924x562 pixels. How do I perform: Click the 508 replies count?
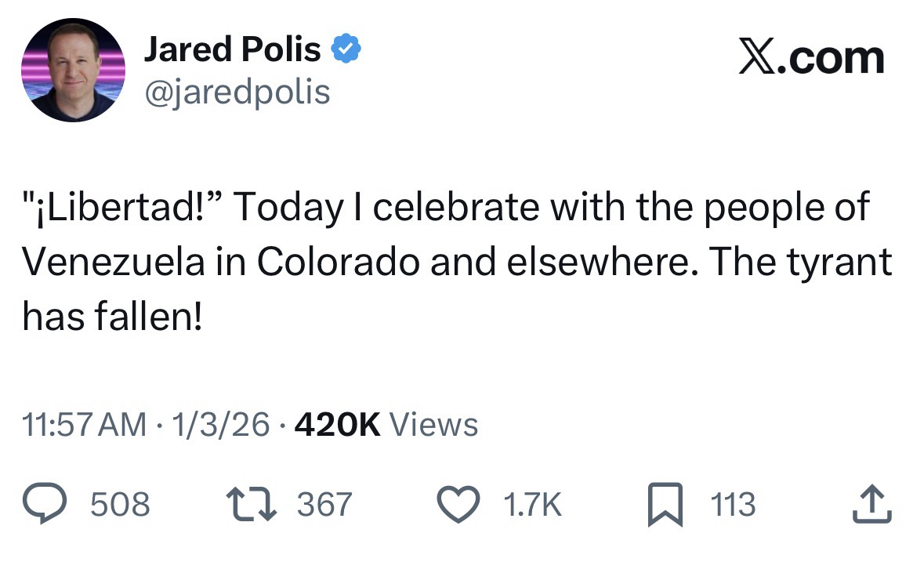120,504
